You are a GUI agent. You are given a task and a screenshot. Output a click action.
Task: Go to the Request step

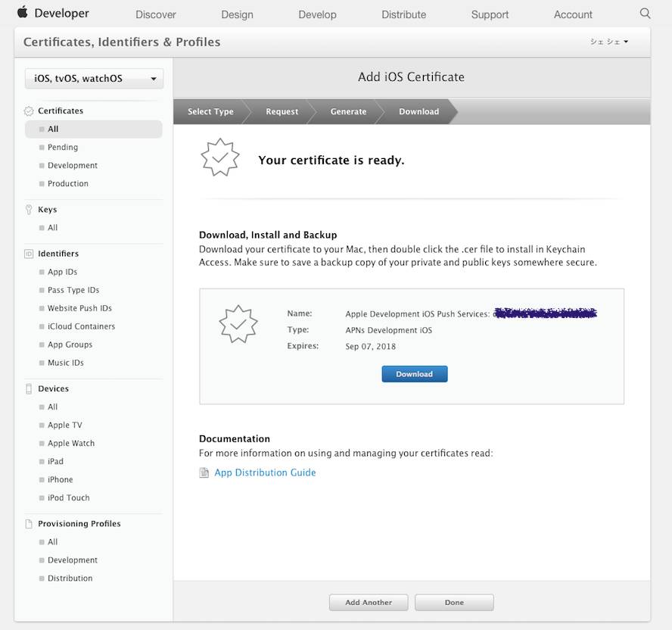tap(282, 111)
